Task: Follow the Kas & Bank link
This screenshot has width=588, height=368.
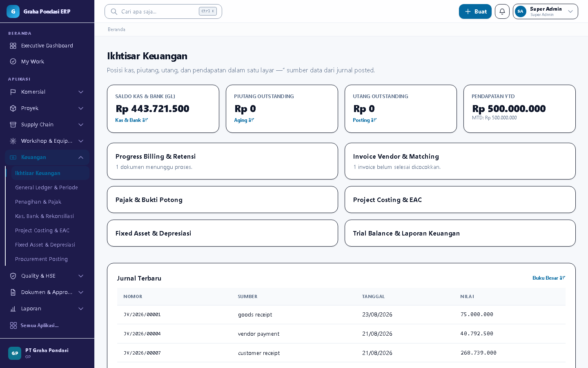Action: 131,120
